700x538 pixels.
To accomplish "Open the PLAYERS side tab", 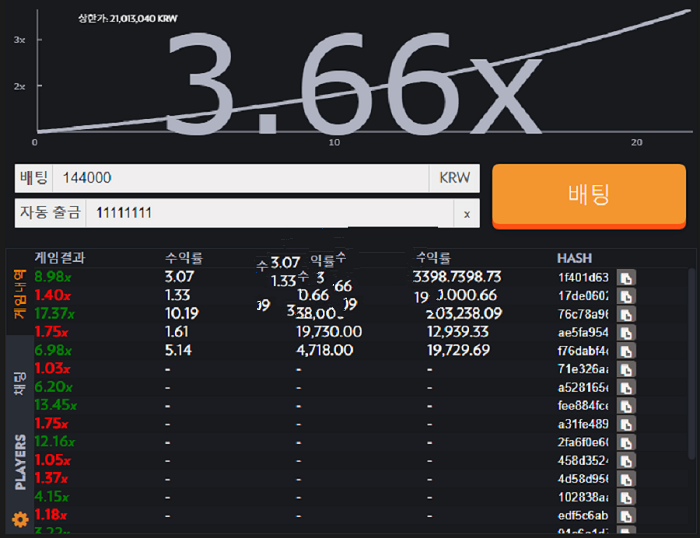I will point(20,462).
